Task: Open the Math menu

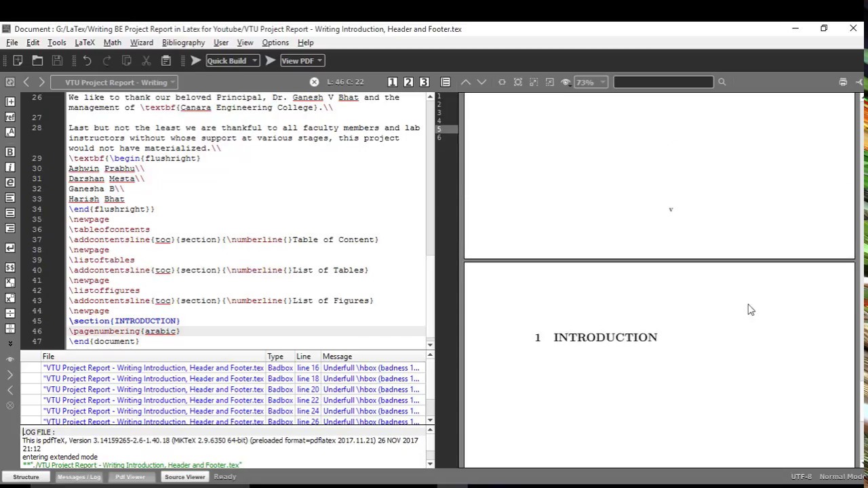Action: (113, 43)
